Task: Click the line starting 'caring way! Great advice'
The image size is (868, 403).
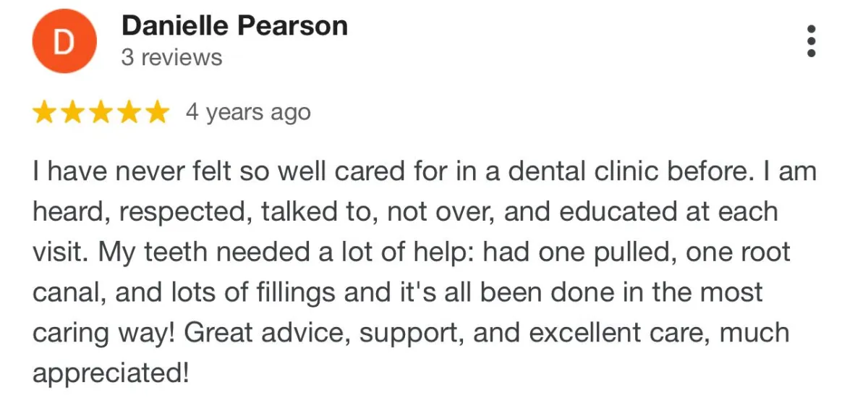Action: coord(411,333)
